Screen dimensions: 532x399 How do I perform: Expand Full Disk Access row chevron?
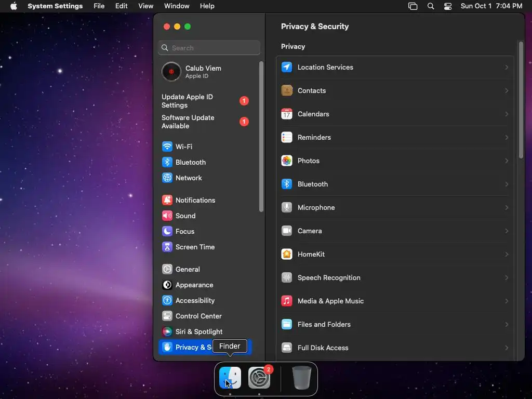(x=506, y=348)
